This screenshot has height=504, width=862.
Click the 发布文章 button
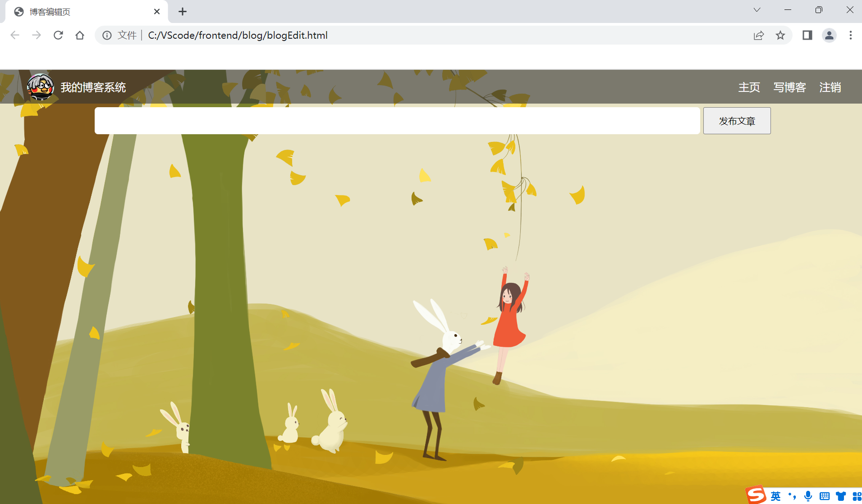click(x=737, y=121)
